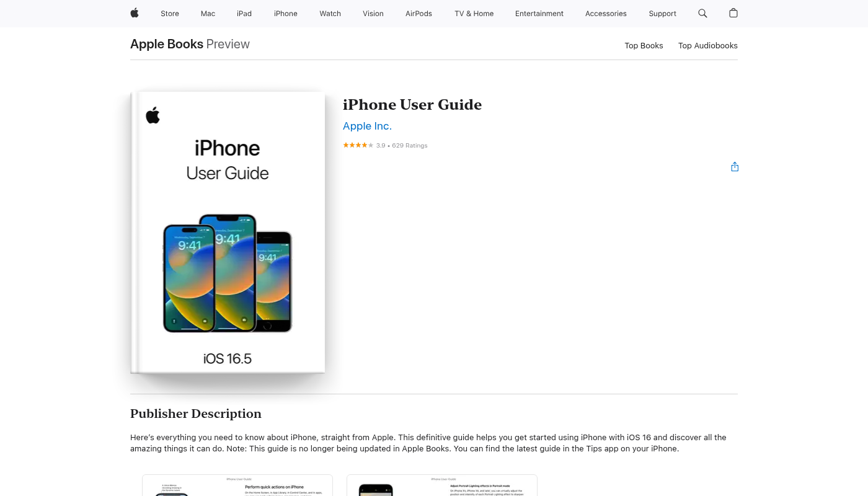Screen dimensions: 868x496
Task: Open the Accessories menu item
Action: 606,14
